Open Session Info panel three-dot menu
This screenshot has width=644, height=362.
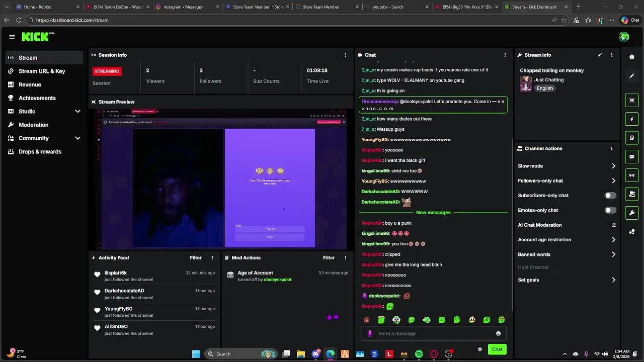[345, 55]
